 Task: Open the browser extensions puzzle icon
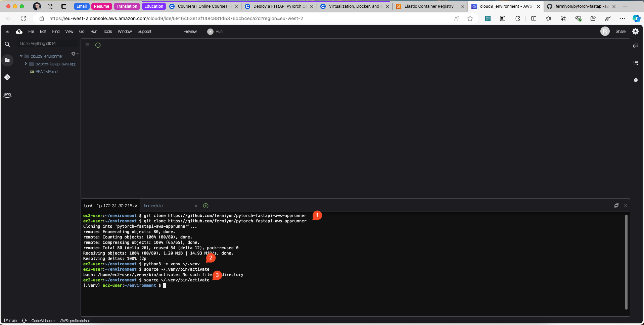[517, 18]
